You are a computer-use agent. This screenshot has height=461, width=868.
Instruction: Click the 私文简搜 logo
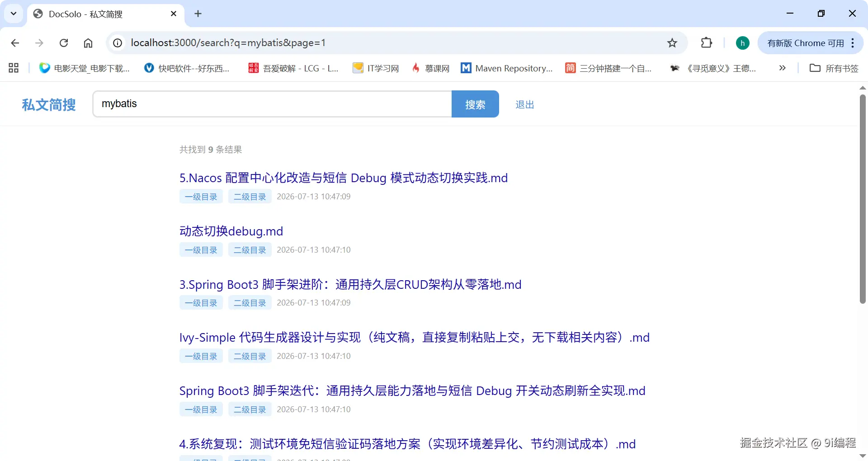click(x=49, y=104)
